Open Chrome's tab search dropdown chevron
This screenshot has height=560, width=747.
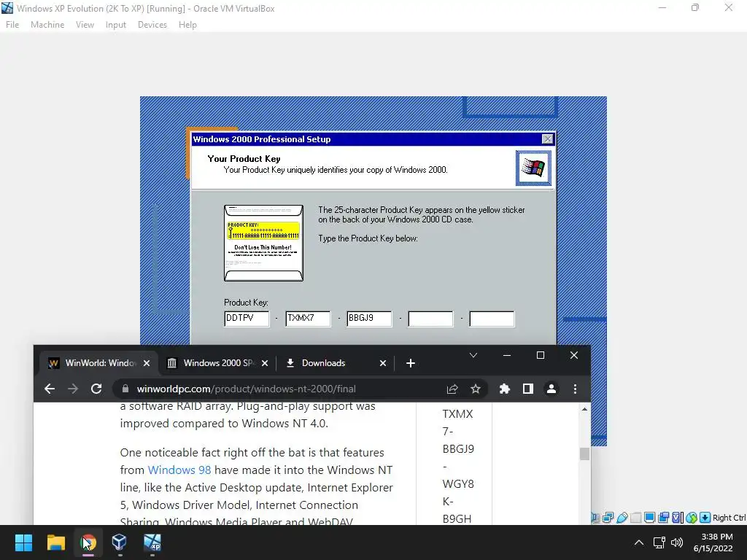(x=473, y=355)
